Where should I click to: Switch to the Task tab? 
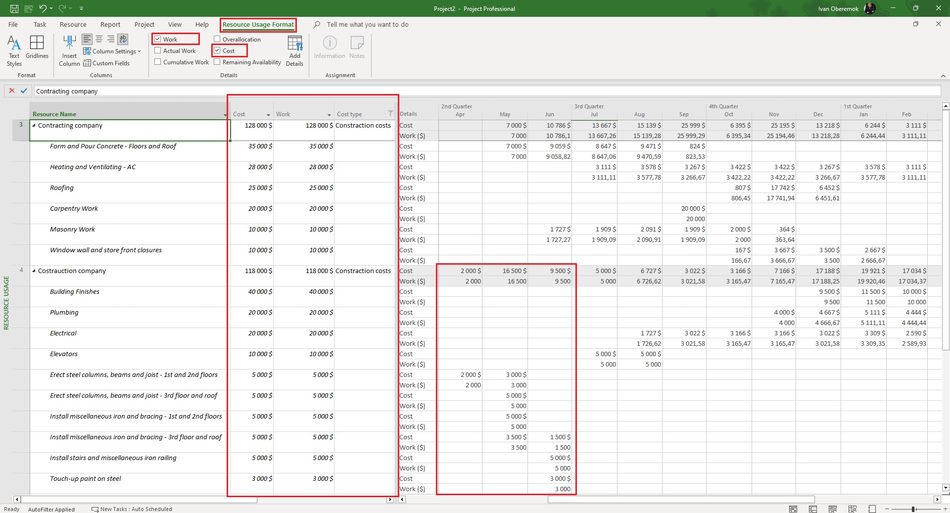click(x=40, y=24)
